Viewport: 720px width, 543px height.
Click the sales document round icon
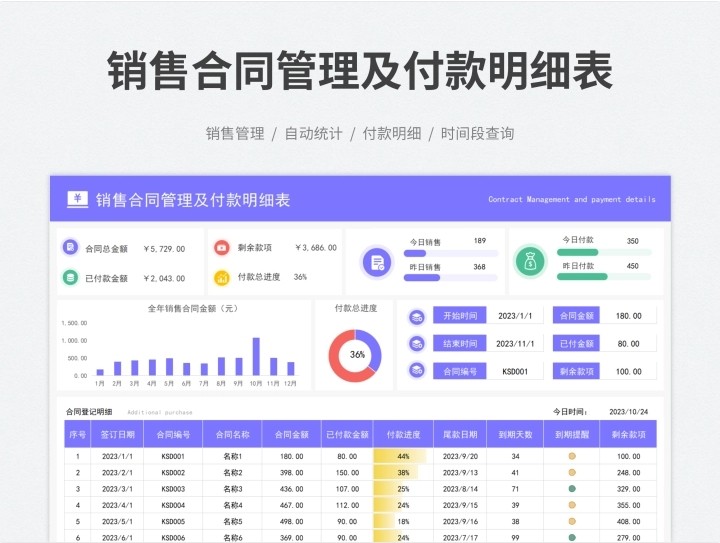[377, 263]
